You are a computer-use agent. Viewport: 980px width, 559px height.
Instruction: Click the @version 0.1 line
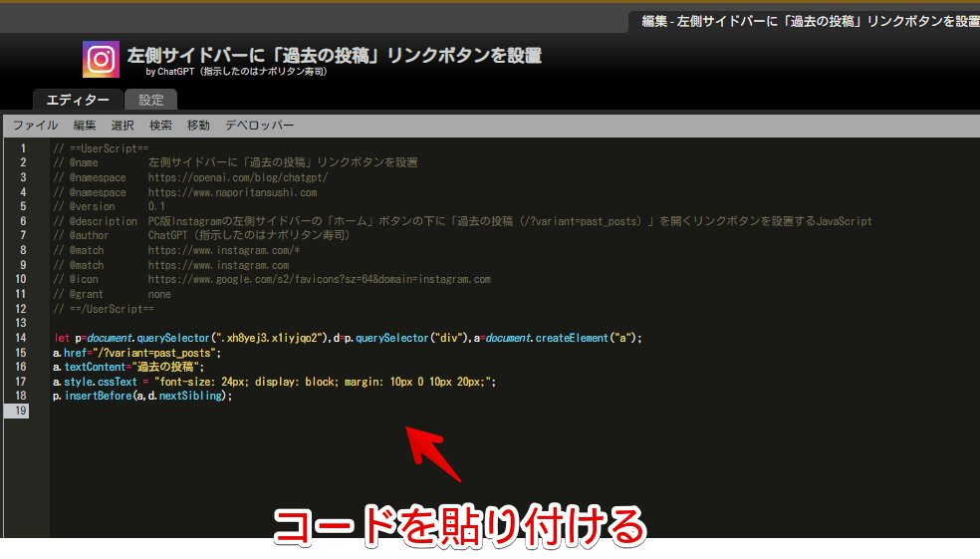pyautogui.click(x=109, y=207)
